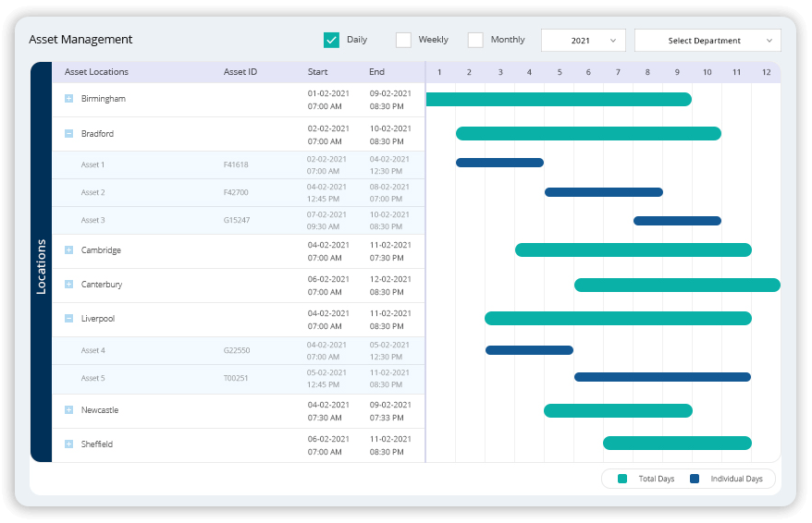Open the Select Department dropdown
The height and width of the screenshot is (523, 812).
(x=707, y=41)
